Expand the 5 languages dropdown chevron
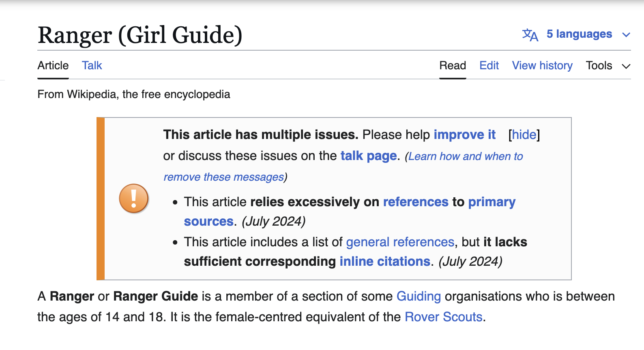Viewport: 644px width, 350px height. pos(626,35)
